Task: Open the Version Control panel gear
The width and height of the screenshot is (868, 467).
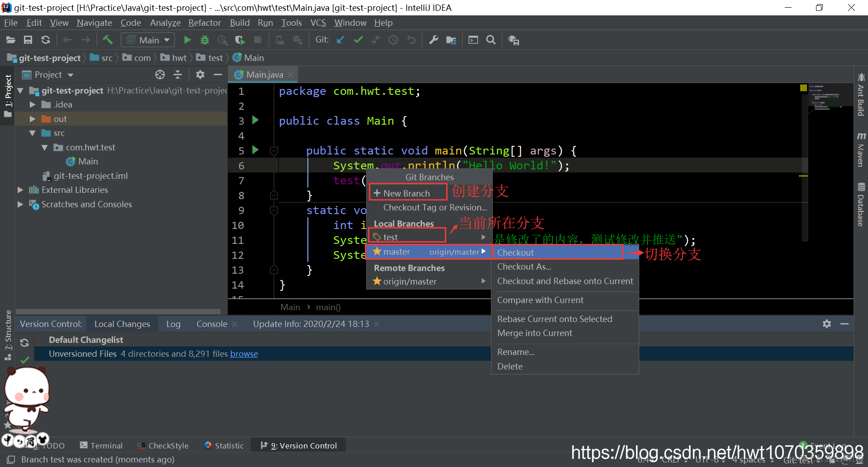Action: coord(827,324)
